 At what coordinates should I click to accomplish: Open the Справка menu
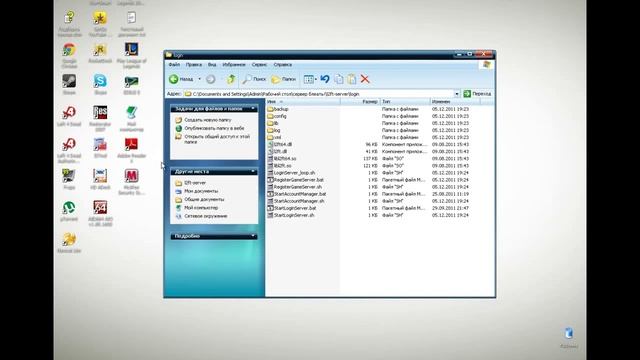282,64
